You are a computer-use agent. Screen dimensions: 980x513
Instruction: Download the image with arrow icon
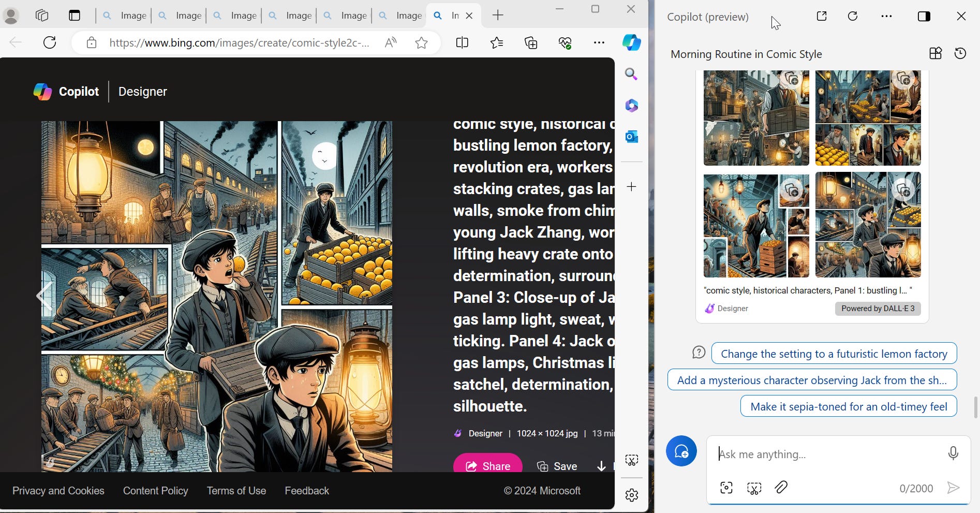click(601, 466)
